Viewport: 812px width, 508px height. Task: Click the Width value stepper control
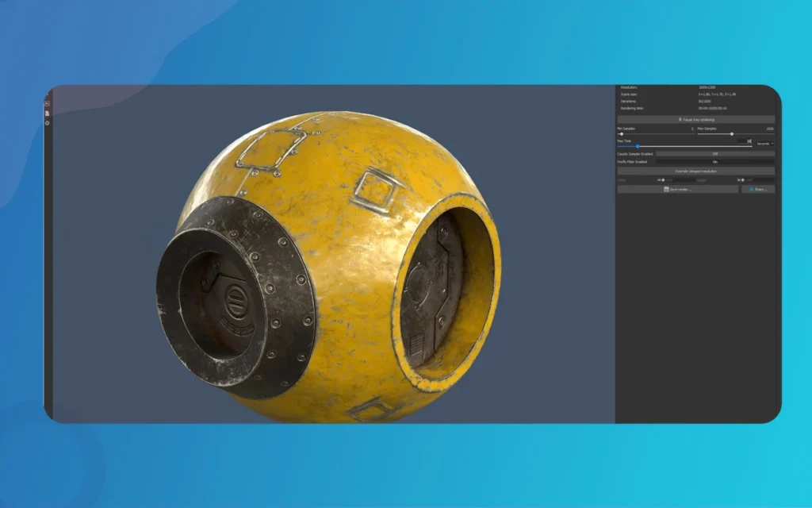pos(661,180)
